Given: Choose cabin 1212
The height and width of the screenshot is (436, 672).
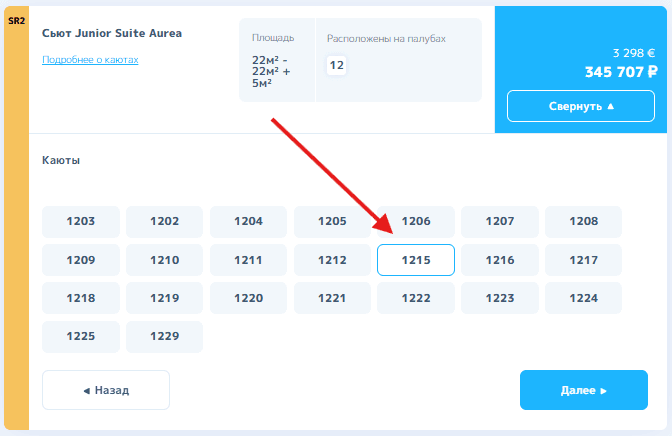Looking at the screenshot, I should [x=332, y=260].
